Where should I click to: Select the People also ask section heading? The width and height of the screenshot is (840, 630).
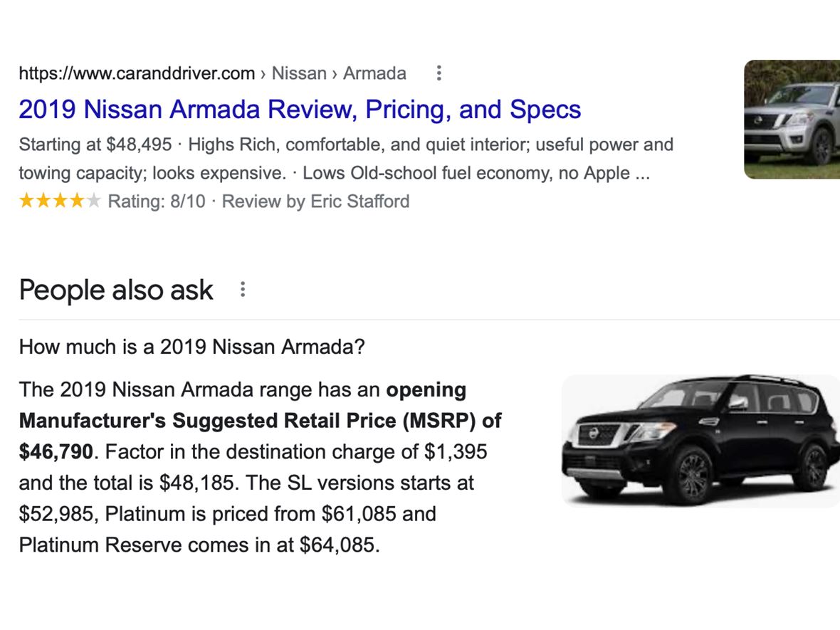pos(115,289)
